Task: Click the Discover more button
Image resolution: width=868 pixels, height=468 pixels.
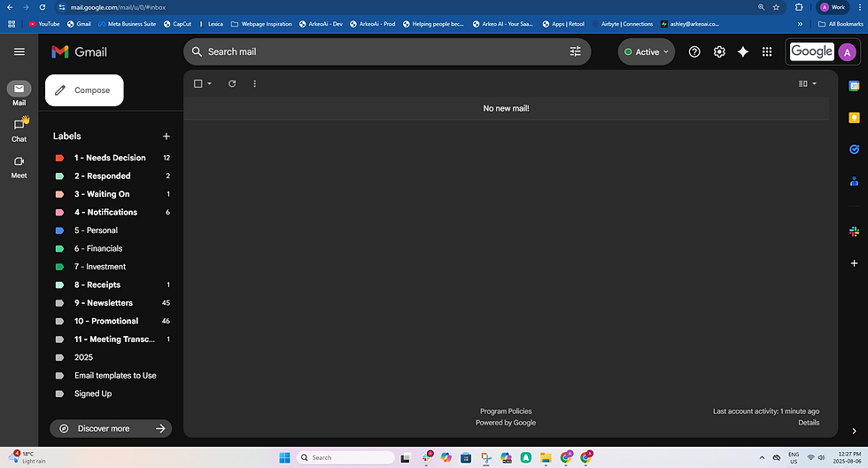Action: click(x=111, y=429)
